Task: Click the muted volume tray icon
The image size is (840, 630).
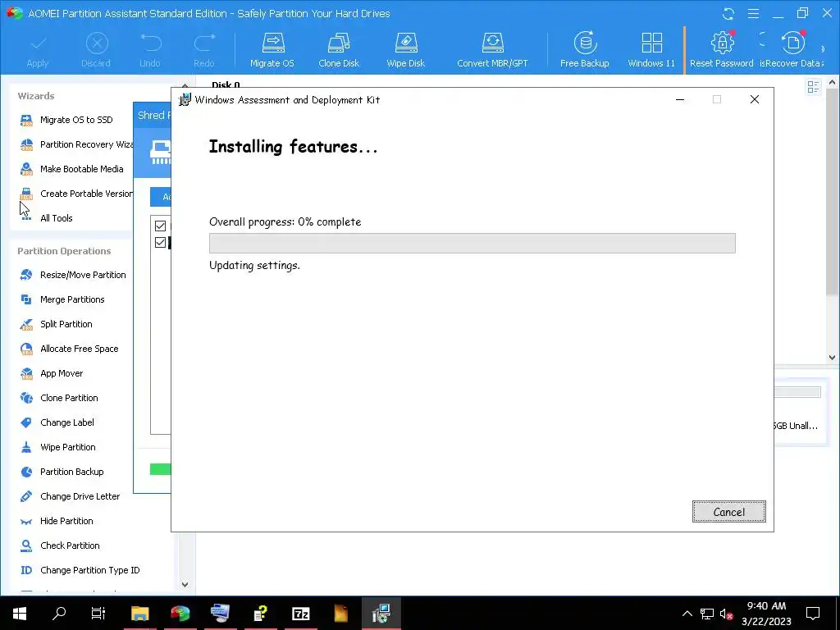Action: point(726,614)
